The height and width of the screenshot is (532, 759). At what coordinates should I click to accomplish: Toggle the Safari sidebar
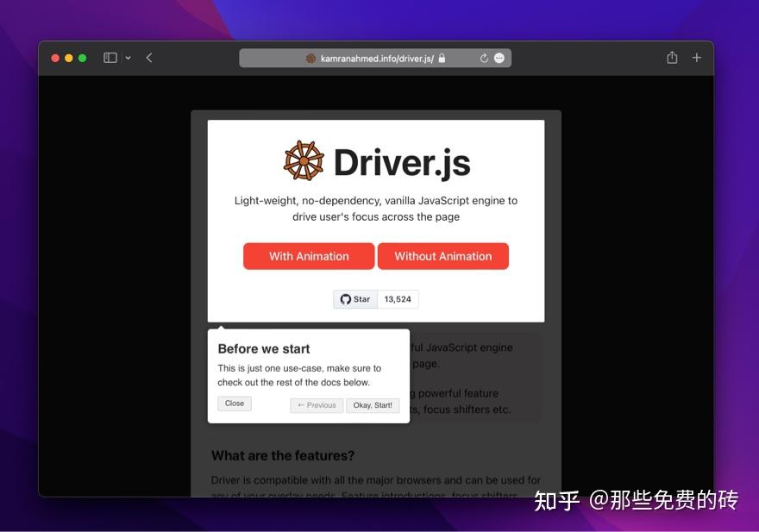tap(110, 57)
